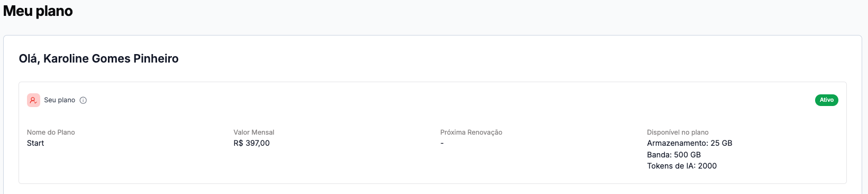Select the Nome do Plano label

point(51,133)
